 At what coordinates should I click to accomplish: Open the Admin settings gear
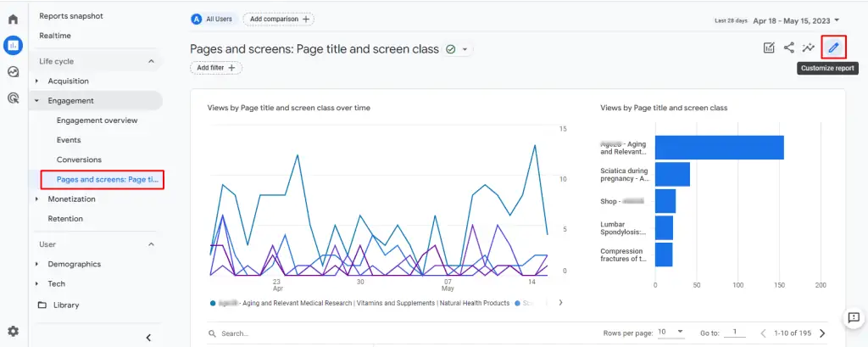coord(13,331)
